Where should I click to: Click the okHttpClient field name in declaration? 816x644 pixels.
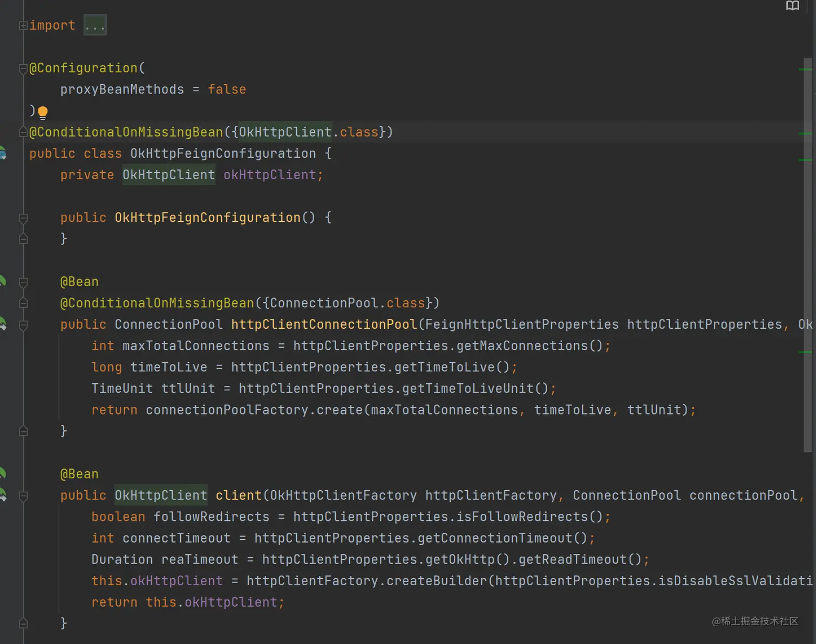tap(270, 175)
